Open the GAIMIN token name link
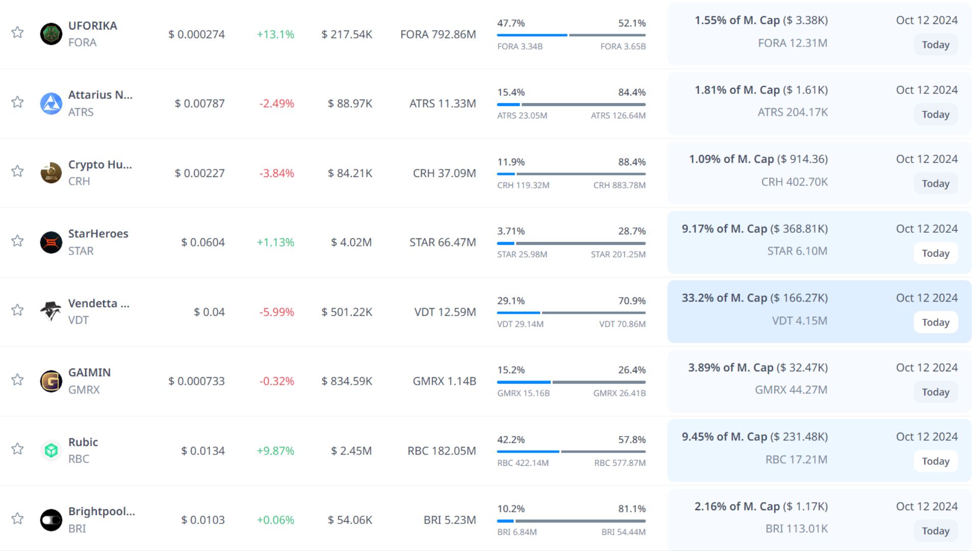 (x=89, y=373)
